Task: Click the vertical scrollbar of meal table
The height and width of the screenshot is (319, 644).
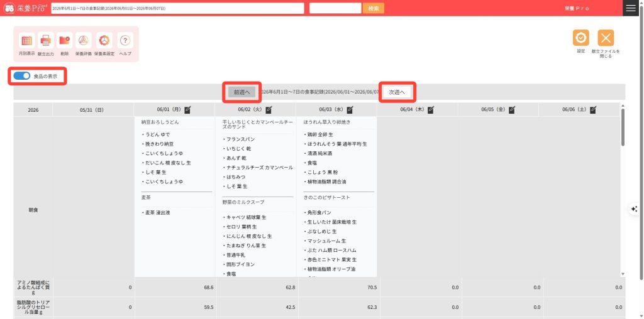Action: pos(623,127)
